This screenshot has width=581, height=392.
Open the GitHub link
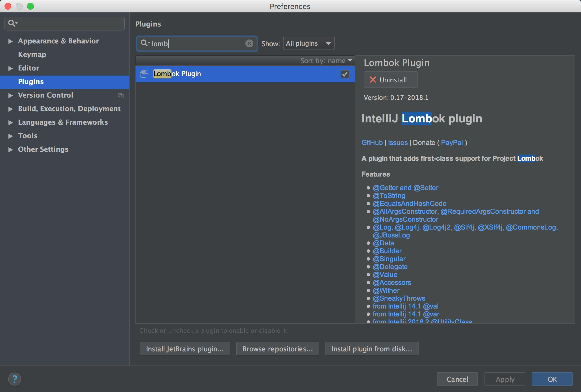[372, 143]
